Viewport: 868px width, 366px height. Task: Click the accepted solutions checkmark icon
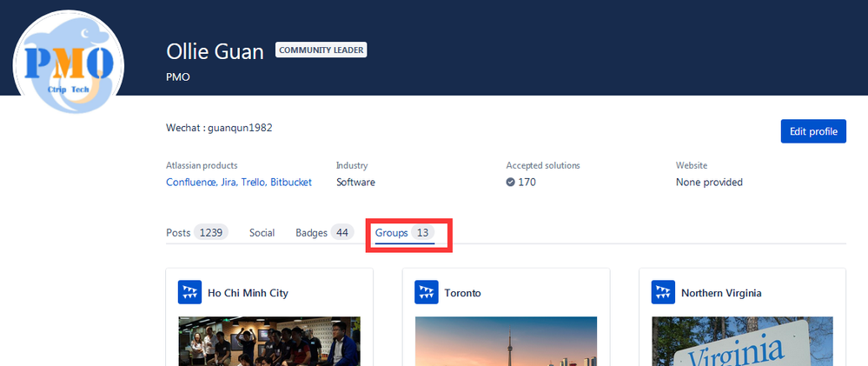(x=510, y=183)
